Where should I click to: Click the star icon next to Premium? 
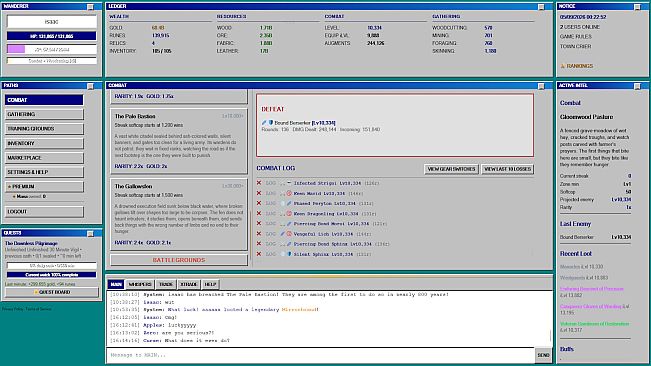click(9, 187)
